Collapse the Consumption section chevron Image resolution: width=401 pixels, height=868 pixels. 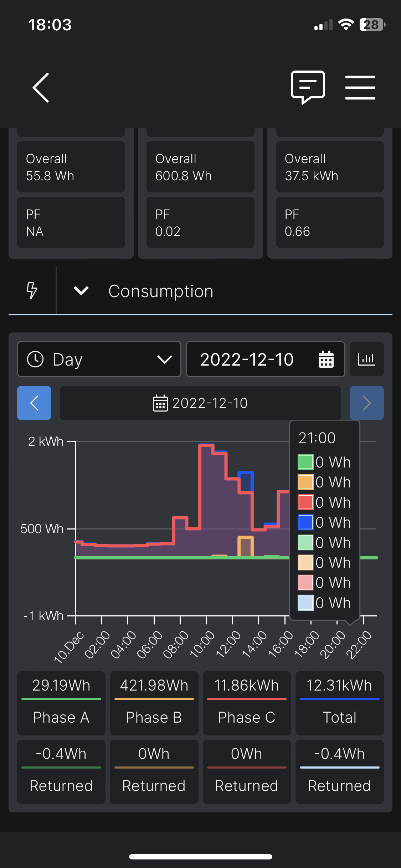click(81, 291)
